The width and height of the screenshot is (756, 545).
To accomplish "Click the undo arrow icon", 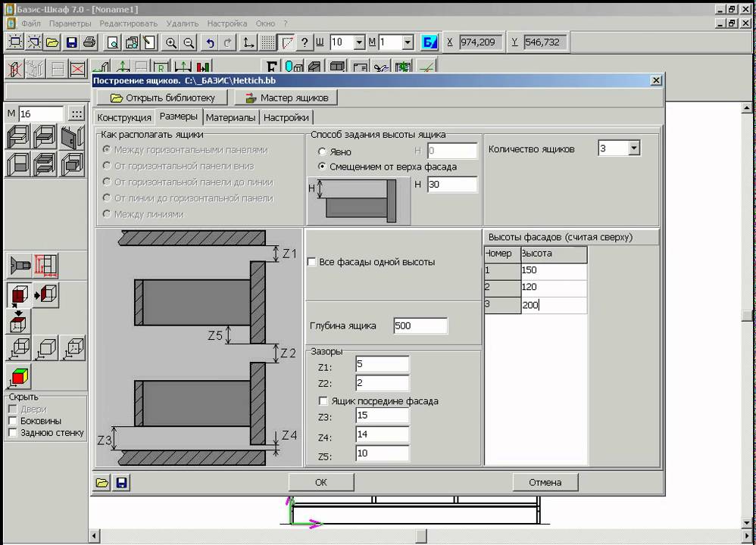I will tap(211, 42).
